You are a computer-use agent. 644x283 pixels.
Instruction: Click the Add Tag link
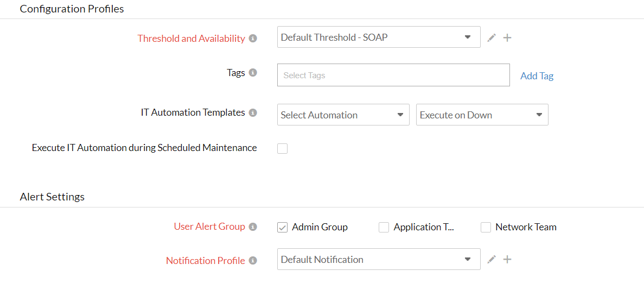(x=537, y=76)
